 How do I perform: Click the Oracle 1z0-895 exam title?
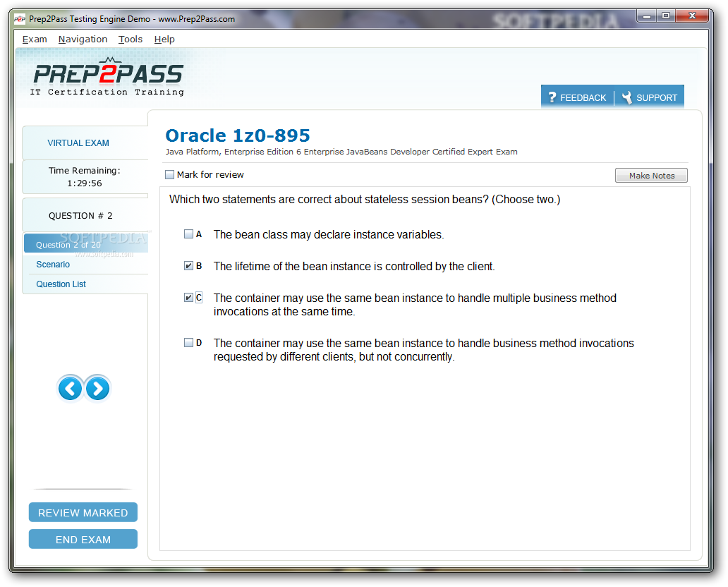click(x=238, y=135)
